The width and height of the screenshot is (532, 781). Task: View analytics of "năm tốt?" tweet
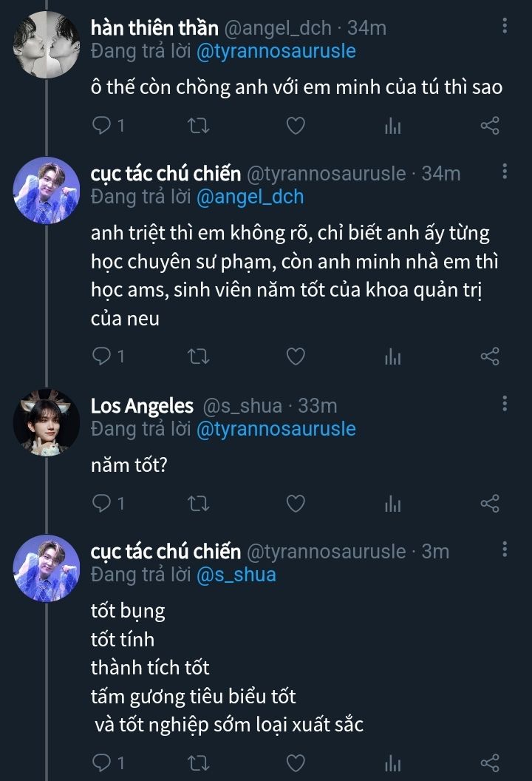(x=392, y=504)
